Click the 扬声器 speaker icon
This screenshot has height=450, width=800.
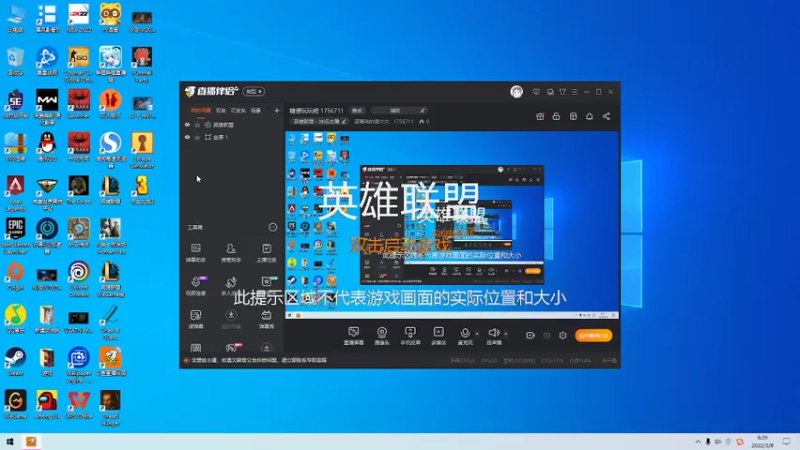click(x=493, y=334)
